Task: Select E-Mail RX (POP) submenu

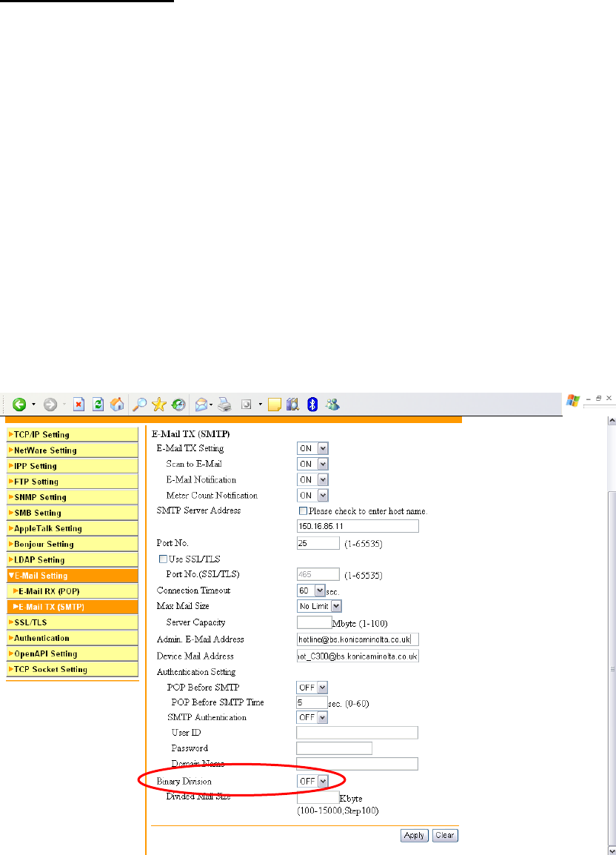Action: click(72, 591)
